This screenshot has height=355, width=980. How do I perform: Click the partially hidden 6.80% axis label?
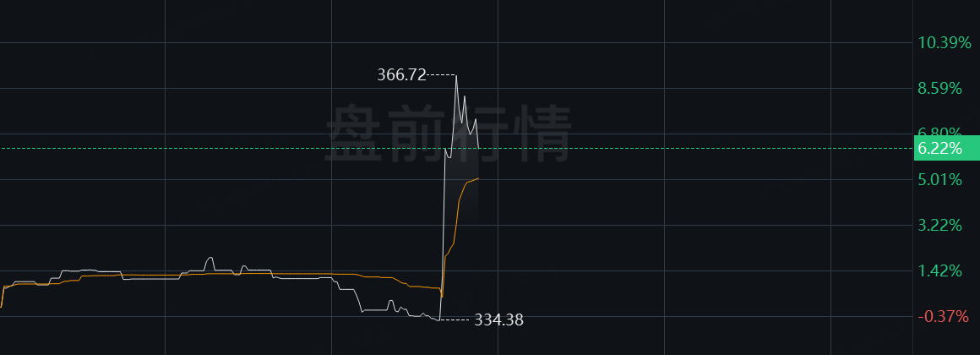(939, 131)
